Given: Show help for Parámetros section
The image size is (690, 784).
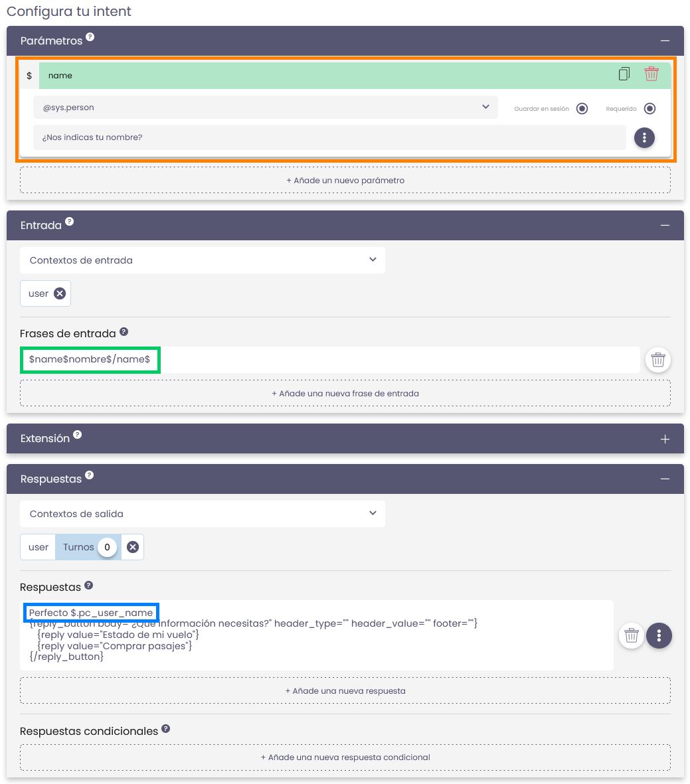Looking at the screenshot, I should click(x=90, y=37).
